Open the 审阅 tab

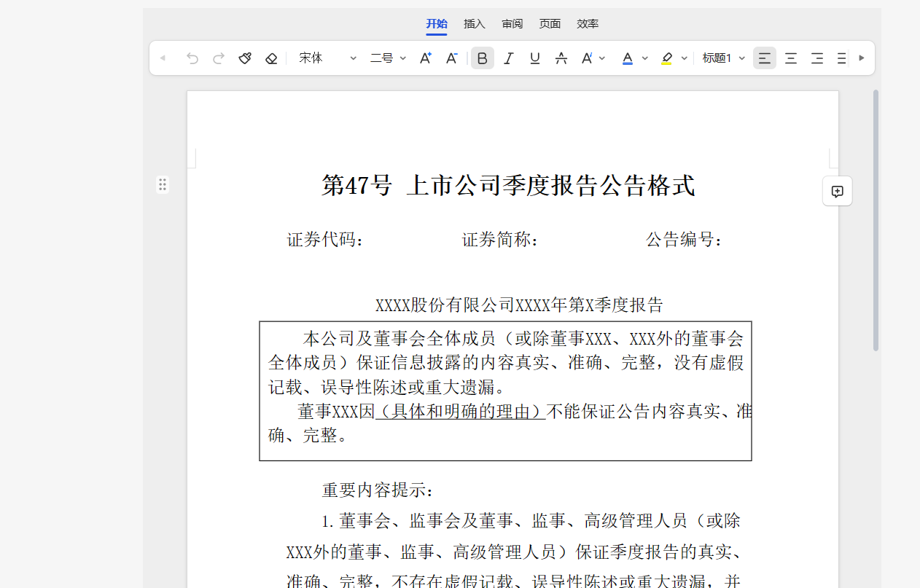pyautogui.click(x=512, y=24)
